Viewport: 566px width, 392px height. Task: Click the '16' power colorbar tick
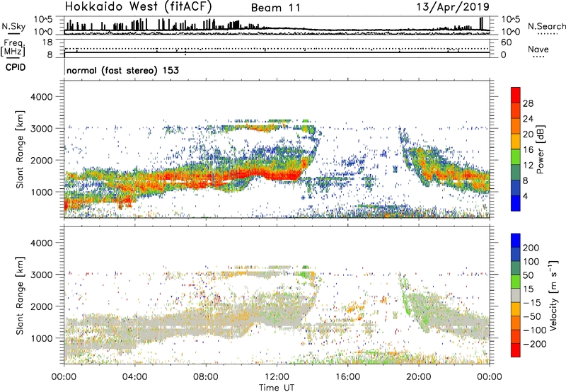pos(528,150)
